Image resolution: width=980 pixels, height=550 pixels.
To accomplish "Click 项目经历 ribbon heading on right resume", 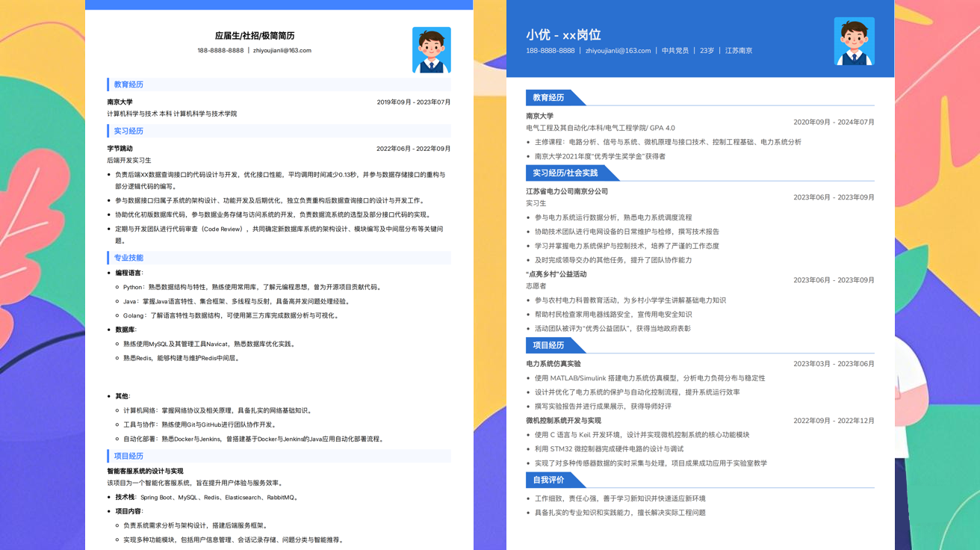I will pos(548,345).
